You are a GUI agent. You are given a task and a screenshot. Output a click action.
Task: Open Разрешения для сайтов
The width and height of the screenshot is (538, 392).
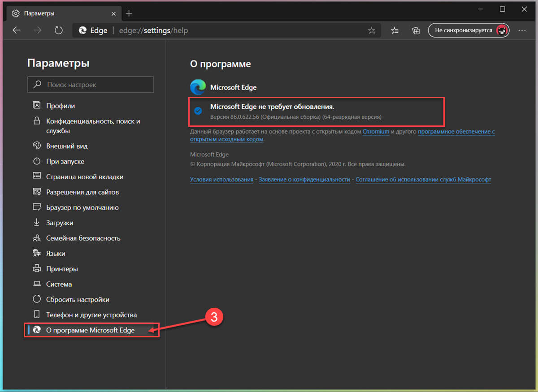[82, 192]
